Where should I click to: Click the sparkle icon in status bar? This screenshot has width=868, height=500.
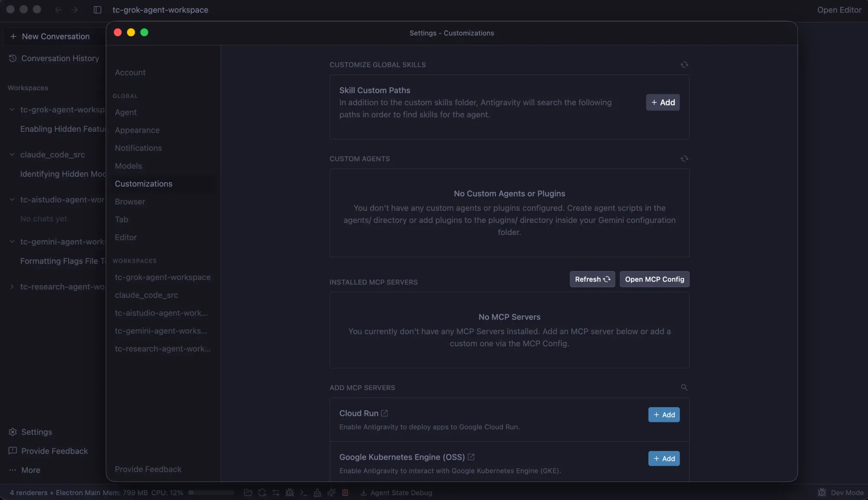(332, 493)
